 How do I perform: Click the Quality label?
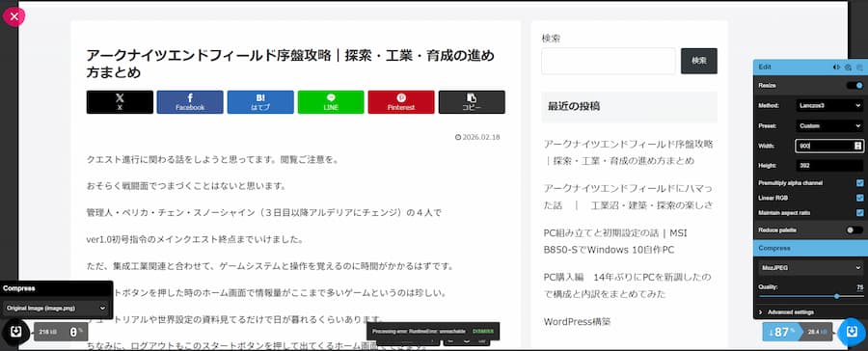pos(769,286)
